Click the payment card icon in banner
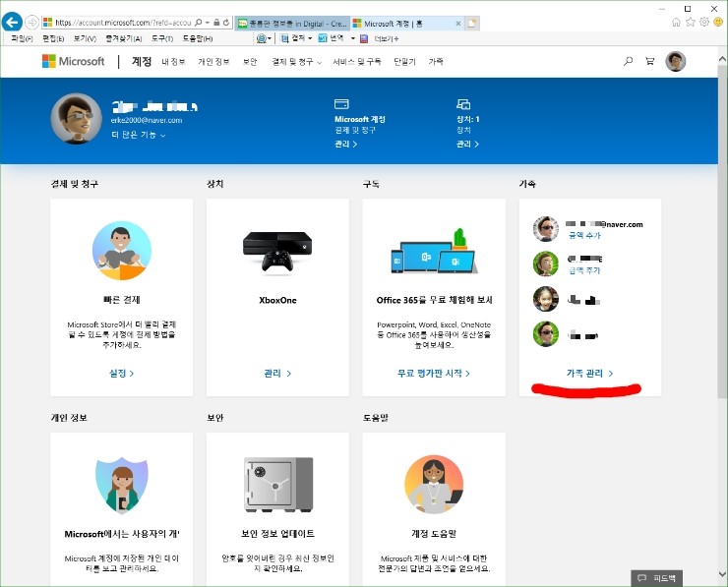The image size is (728, 587). click(341, 104)
